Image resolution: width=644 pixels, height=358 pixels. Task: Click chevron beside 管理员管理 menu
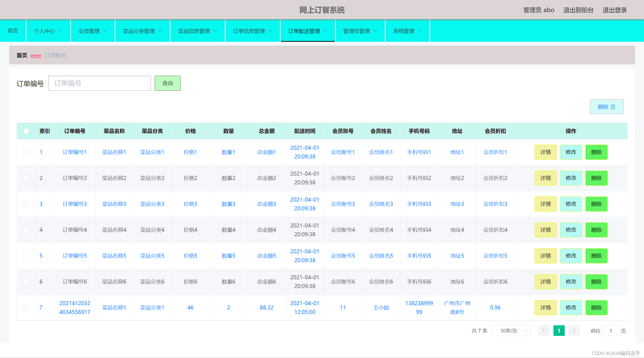pos(375,31)
